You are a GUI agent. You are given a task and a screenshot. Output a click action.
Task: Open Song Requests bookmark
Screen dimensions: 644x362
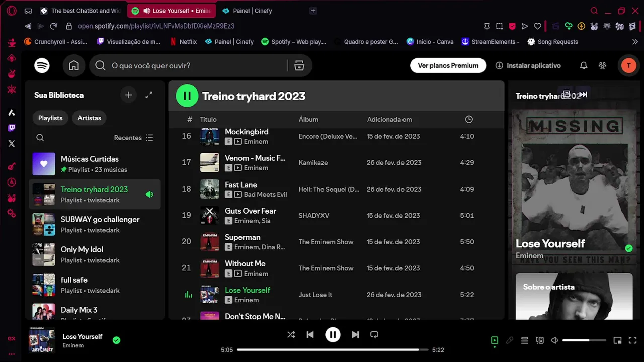click(x=552, y=42)
